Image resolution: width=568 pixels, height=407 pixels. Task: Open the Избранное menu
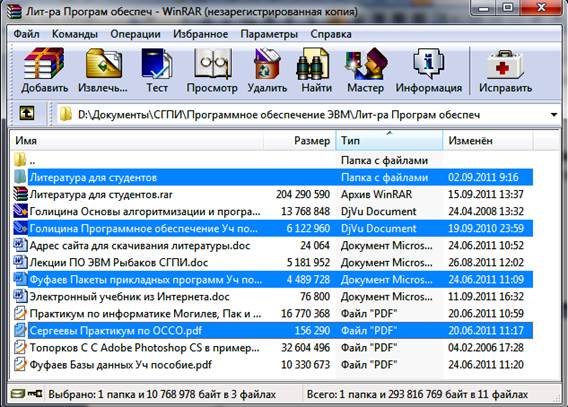click(201, 34)
